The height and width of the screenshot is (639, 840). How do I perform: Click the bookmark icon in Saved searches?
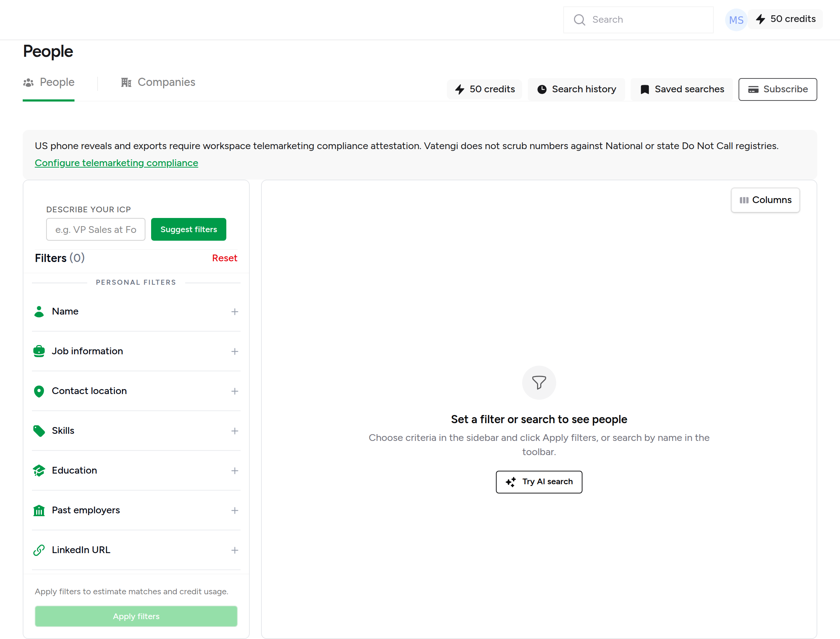[x=645, y=89]
